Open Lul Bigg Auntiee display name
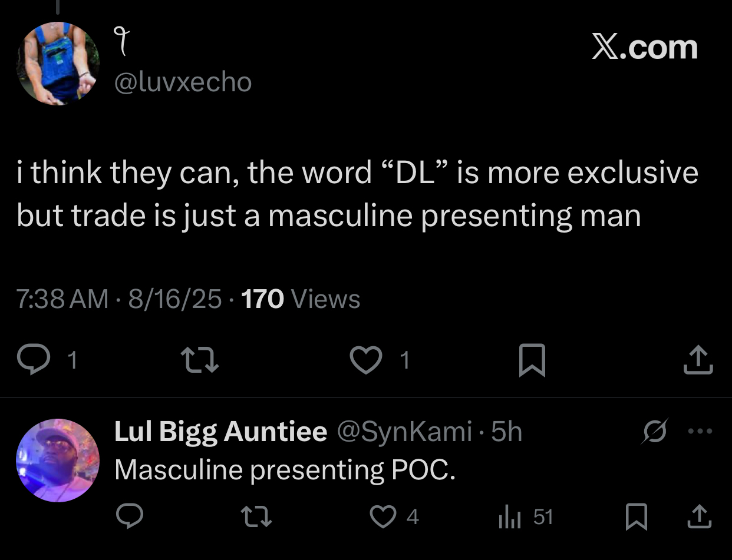 pyautogui.click(x=220, y=432)
